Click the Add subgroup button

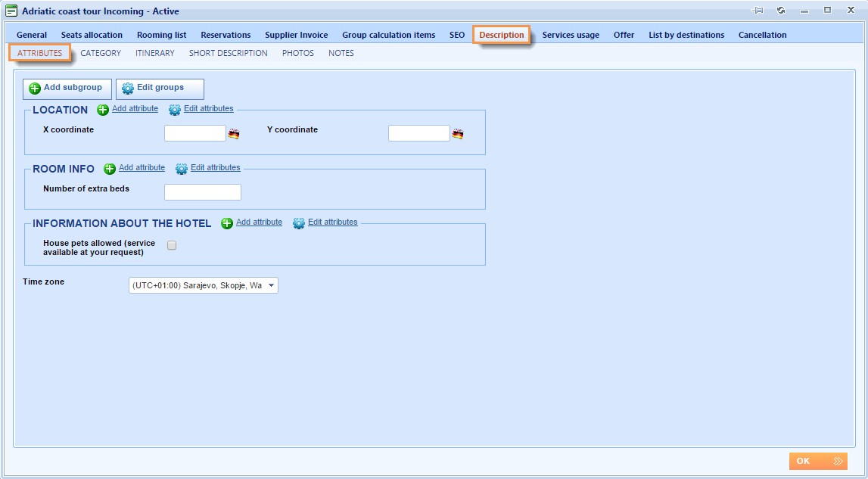click(67, 89)
